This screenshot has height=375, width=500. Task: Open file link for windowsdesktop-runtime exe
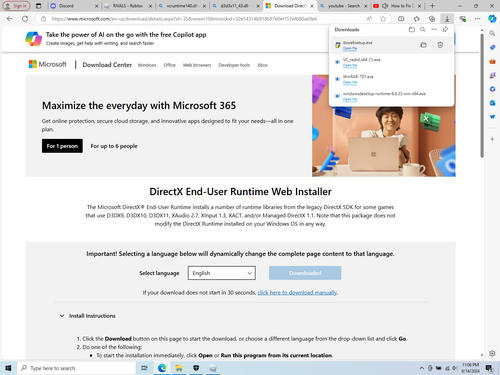[x=350, y=99]
